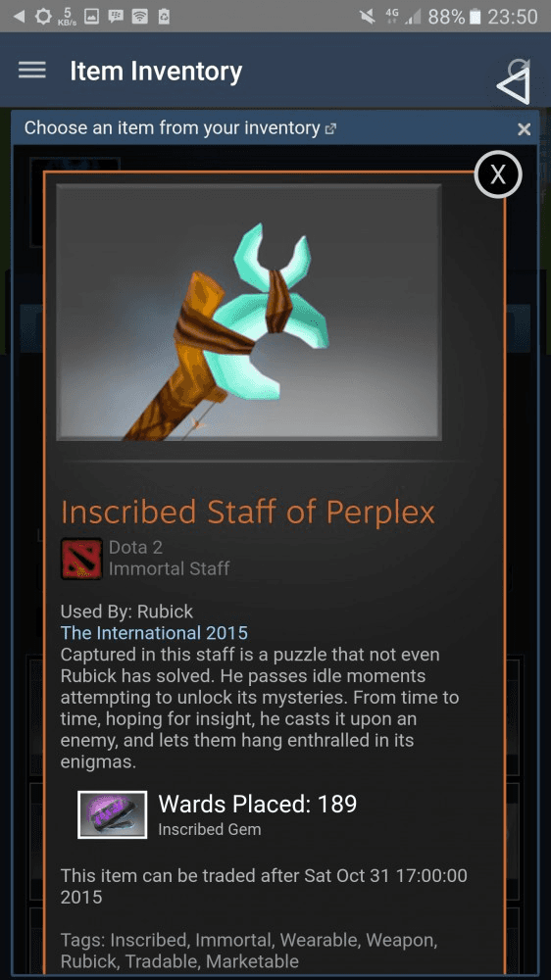Select the Wards Placed: 189 counter
This screenshot has height=980, width=551.
click(258, 804)
